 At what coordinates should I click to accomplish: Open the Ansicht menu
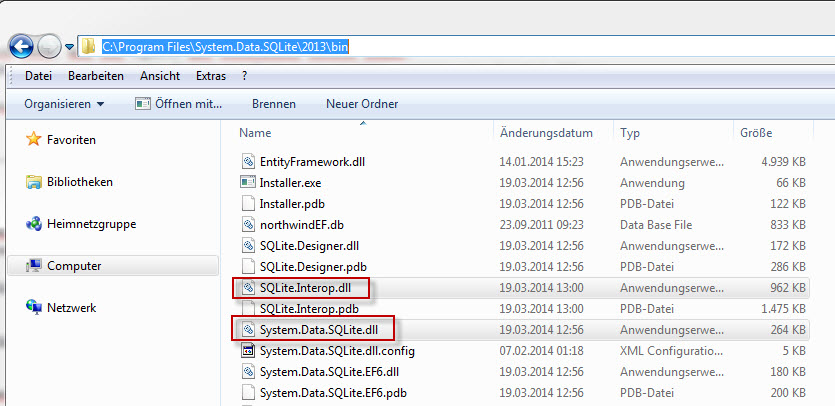[160, 76]
